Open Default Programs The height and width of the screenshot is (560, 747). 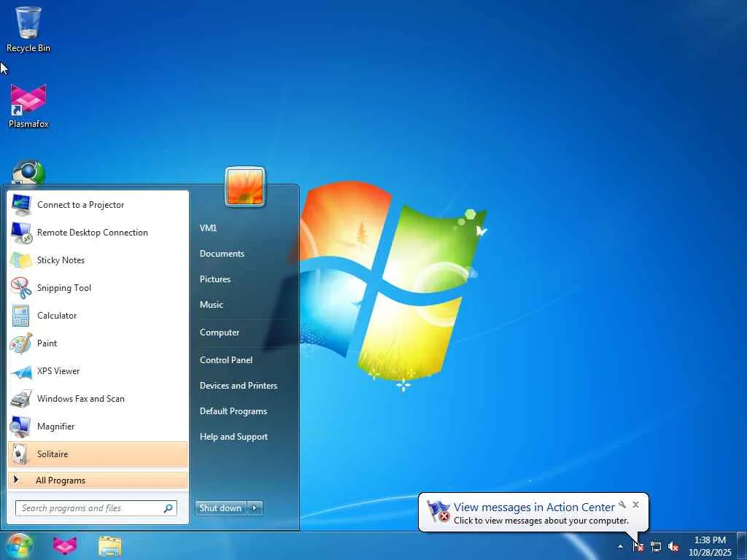tap(233, 411)
